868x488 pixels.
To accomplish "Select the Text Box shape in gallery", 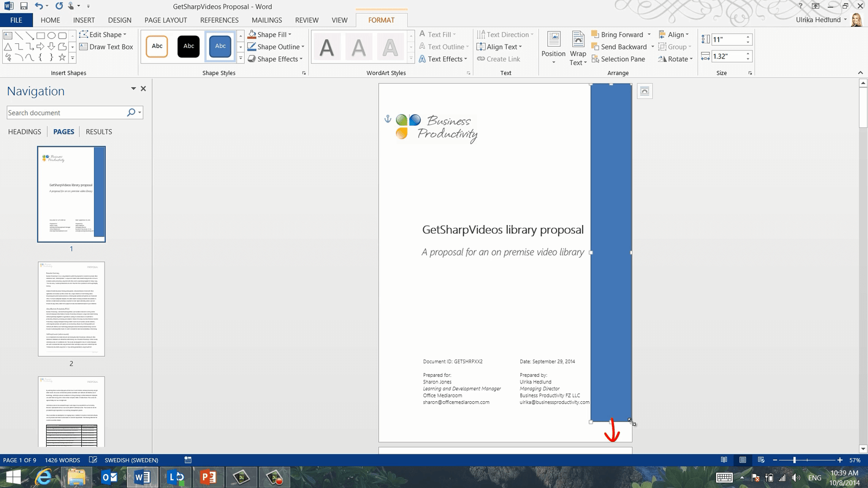I will pyautogui.click(x=8, y=36).
